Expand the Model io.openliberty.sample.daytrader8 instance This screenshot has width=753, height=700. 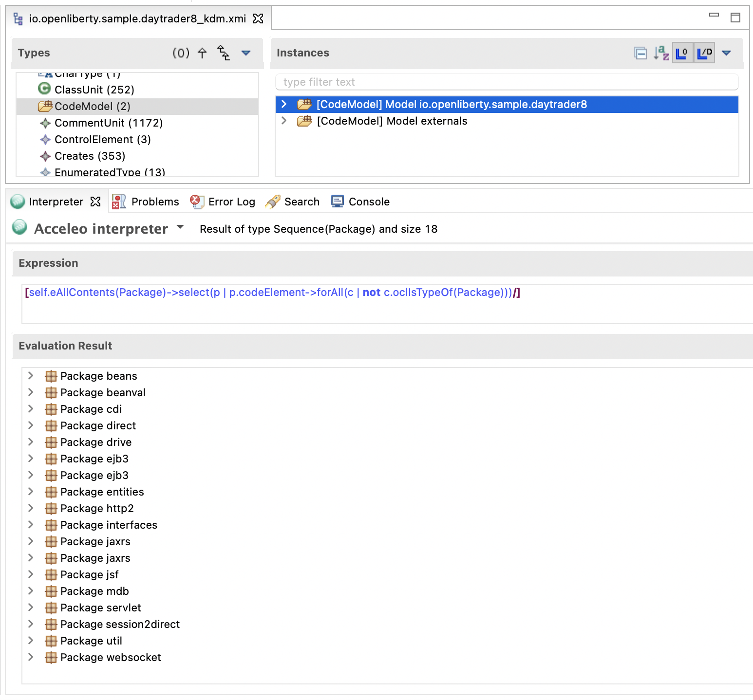coord(284,104)
